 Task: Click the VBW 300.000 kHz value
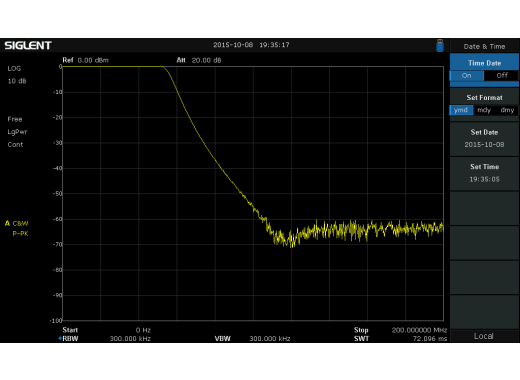(x=270, y=339)
